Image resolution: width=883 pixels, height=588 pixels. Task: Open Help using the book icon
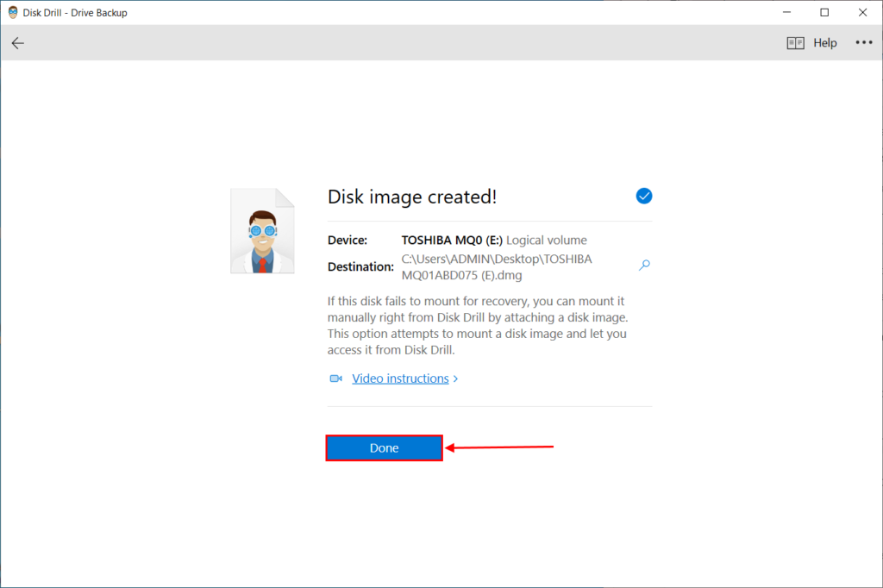coord(794,42)
